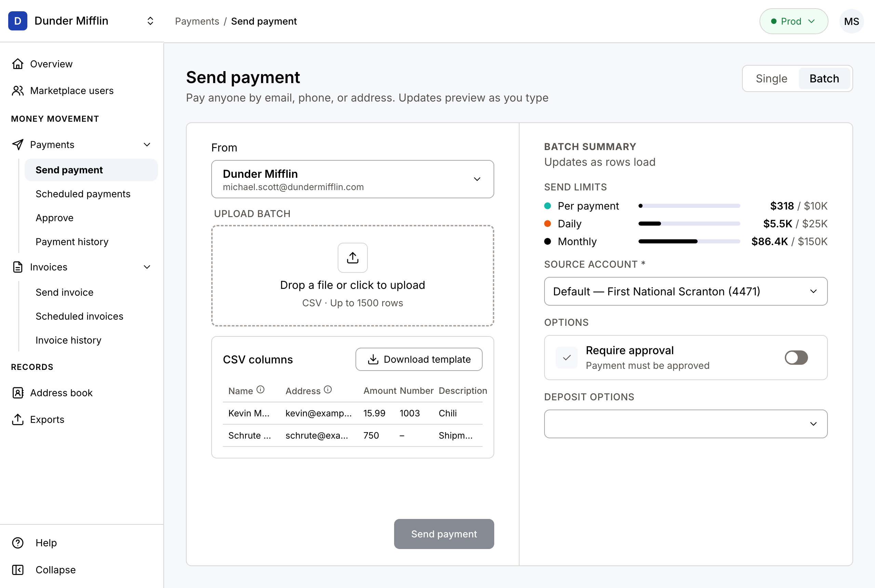Open the organization switcher chevrons
This screenshot has height=588, width=875.
[150, 21]
